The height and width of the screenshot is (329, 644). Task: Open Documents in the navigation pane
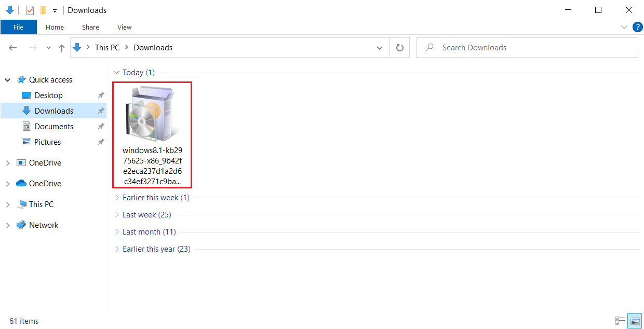[x=53, y=127]
